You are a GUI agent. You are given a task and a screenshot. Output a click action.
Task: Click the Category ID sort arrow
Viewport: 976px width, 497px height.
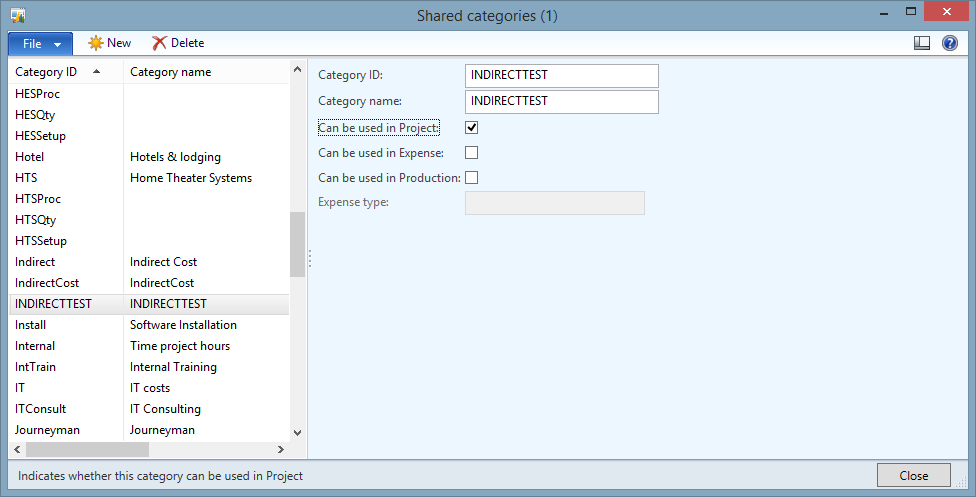point(96,72)
